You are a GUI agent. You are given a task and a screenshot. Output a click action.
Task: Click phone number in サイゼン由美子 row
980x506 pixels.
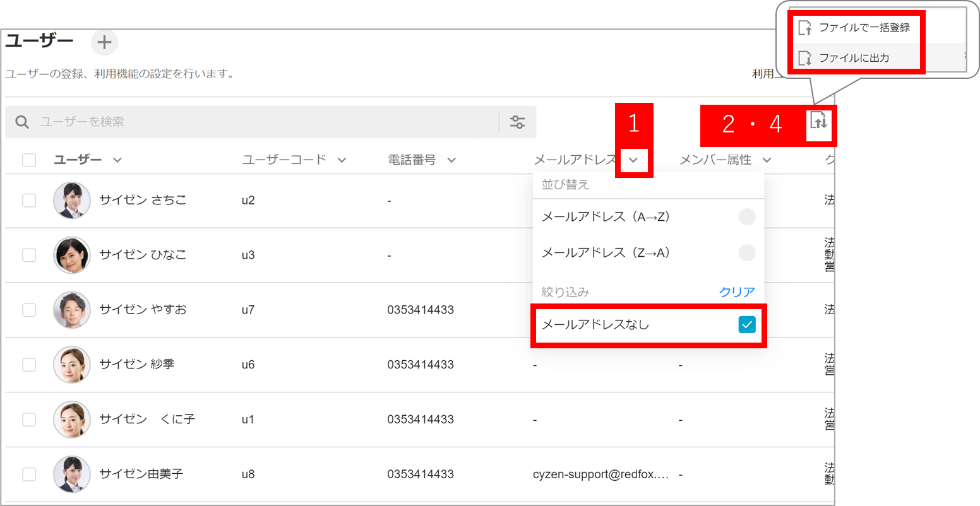[421, 474]
